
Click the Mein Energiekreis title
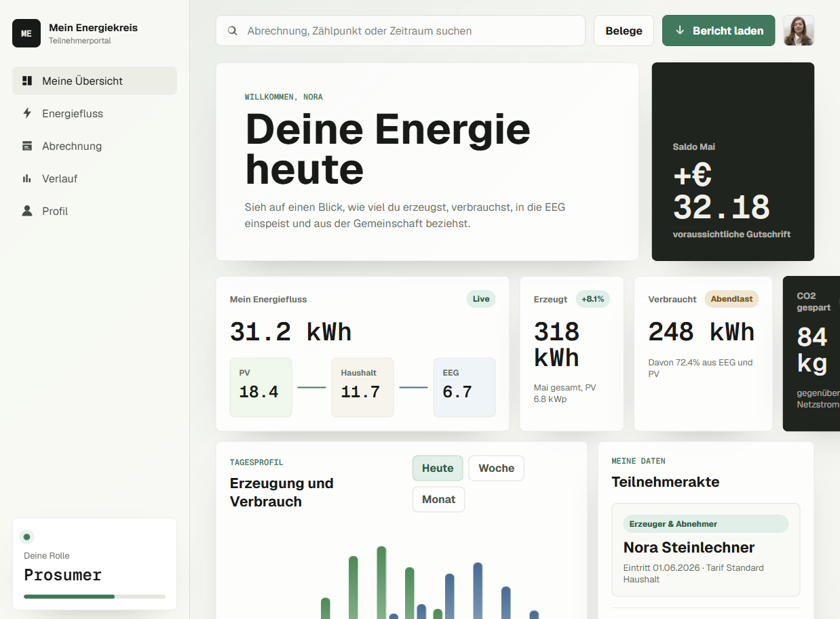click(93, 28)
